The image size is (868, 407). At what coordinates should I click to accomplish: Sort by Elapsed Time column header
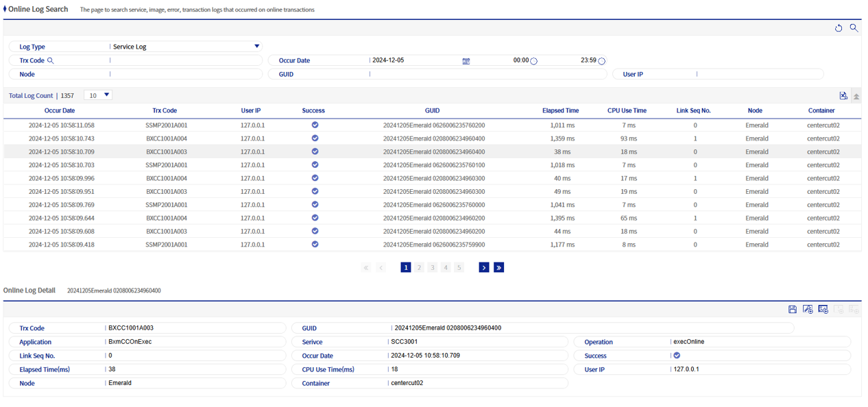point(560,110)
